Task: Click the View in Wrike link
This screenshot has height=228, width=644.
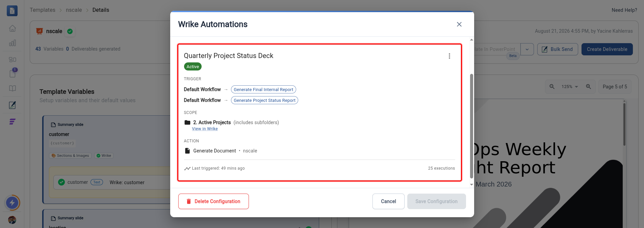Action: coord(205,129)
